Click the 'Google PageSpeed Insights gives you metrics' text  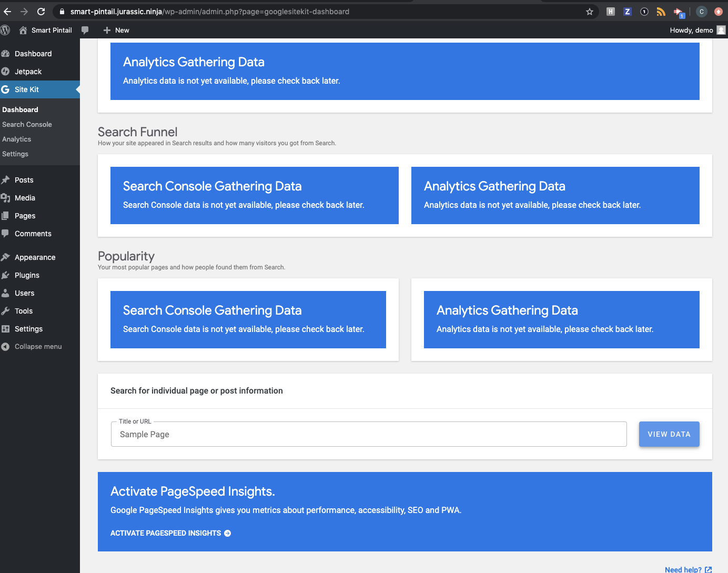click(x=286, y=510)
